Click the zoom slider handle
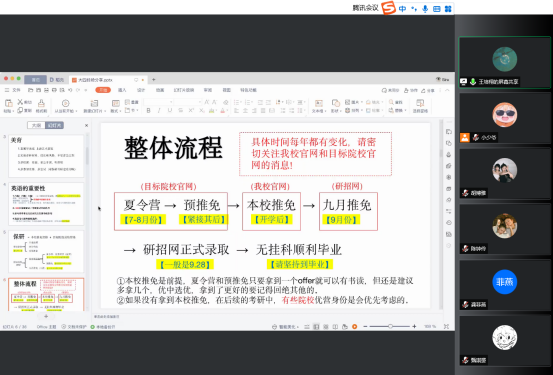Image resolution: width=553 pixels, height=375 pixels. point(390,327)
